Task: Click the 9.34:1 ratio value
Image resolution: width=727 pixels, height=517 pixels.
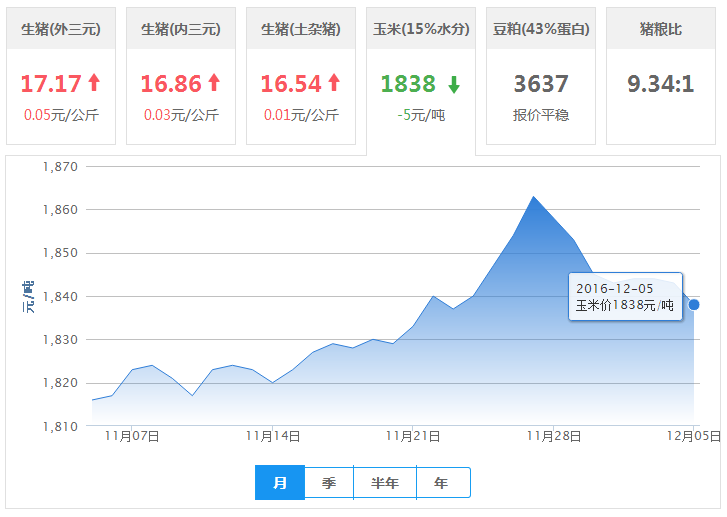Action: [x=661, y=84]
